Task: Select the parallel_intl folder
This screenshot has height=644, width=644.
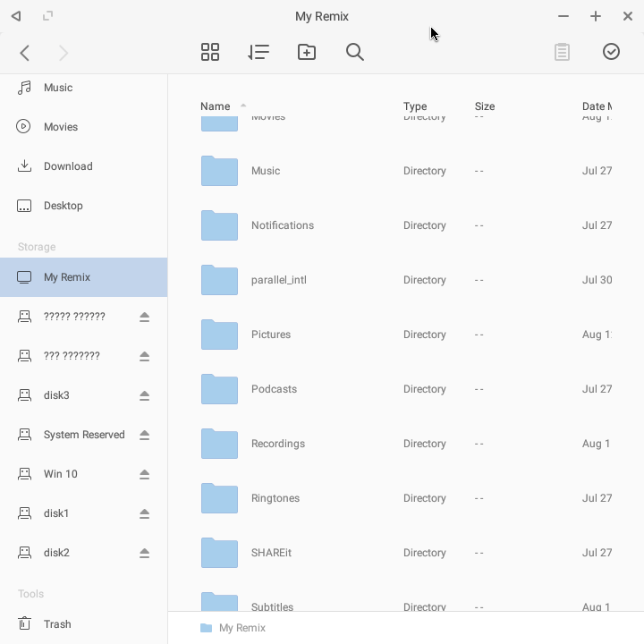Action: [x=406, y=280]
